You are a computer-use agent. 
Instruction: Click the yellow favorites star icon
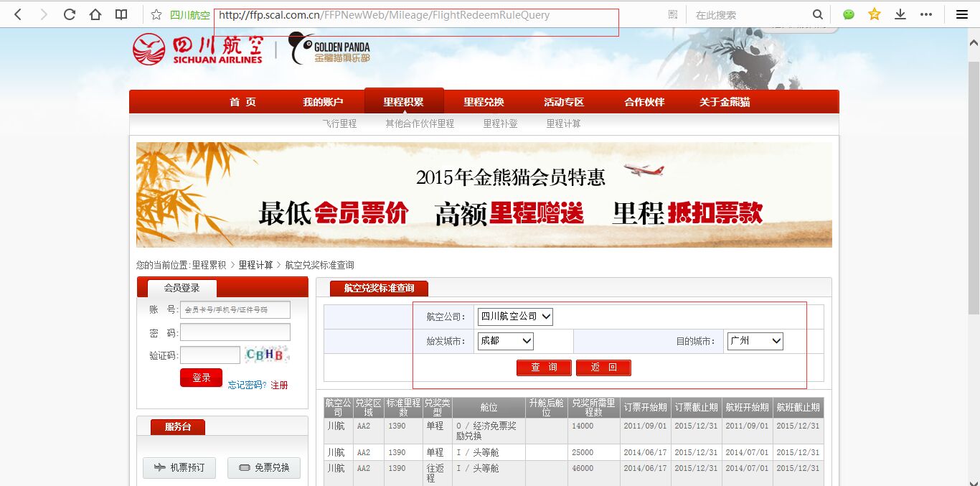874,14
